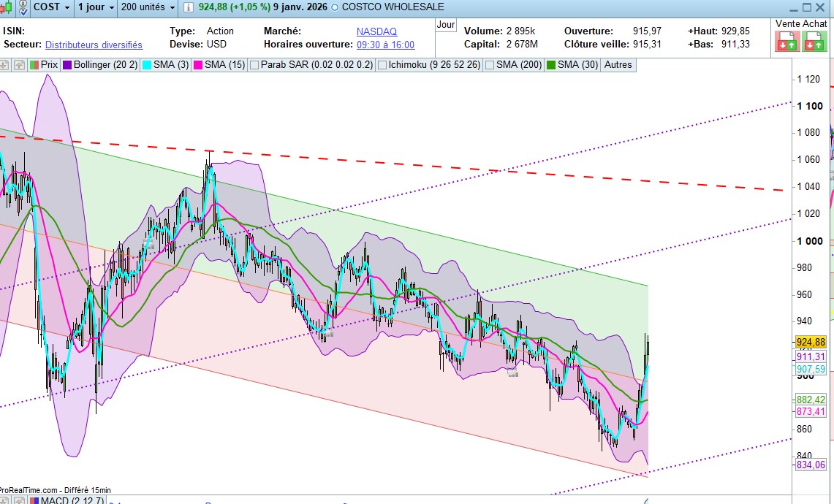Open the COST ticker dropdown
This screenshot has width=834, height=504.
(x=52, y=7)
